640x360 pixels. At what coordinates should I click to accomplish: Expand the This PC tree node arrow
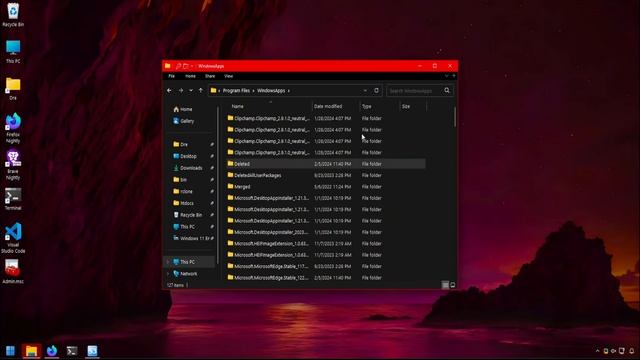[x=168, y=262]
